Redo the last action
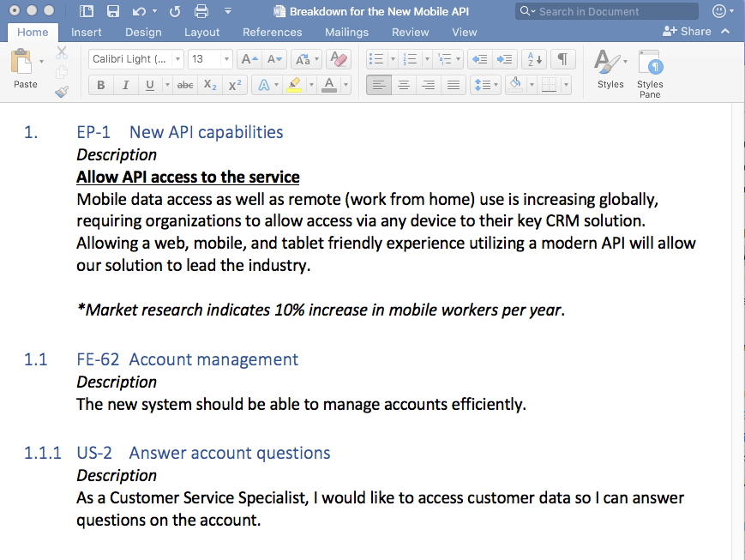The image size is (745, 560). (x=175, y=11)
